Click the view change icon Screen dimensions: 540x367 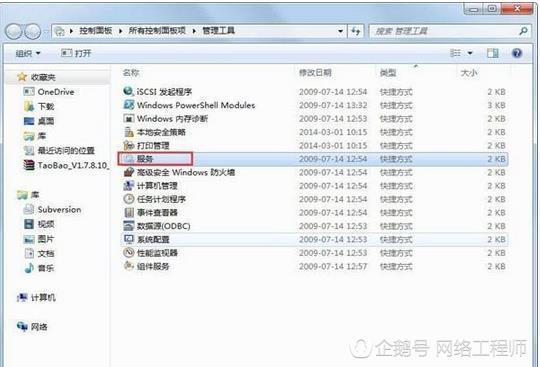tap(455, 53)
